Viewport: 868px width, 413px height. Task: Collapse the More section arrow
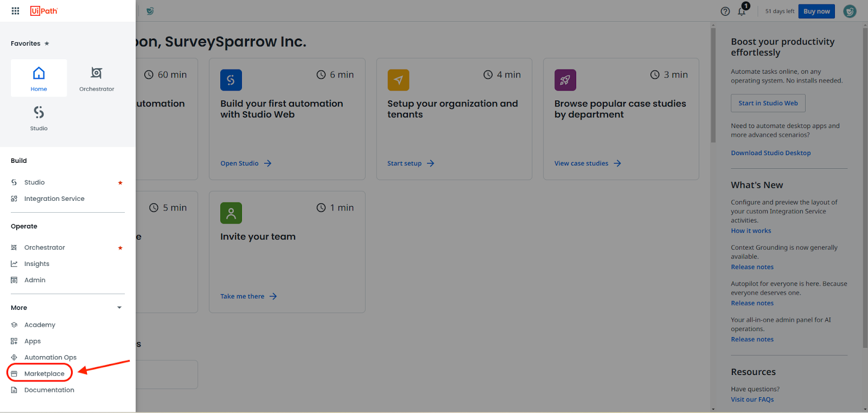click(119, 308)
